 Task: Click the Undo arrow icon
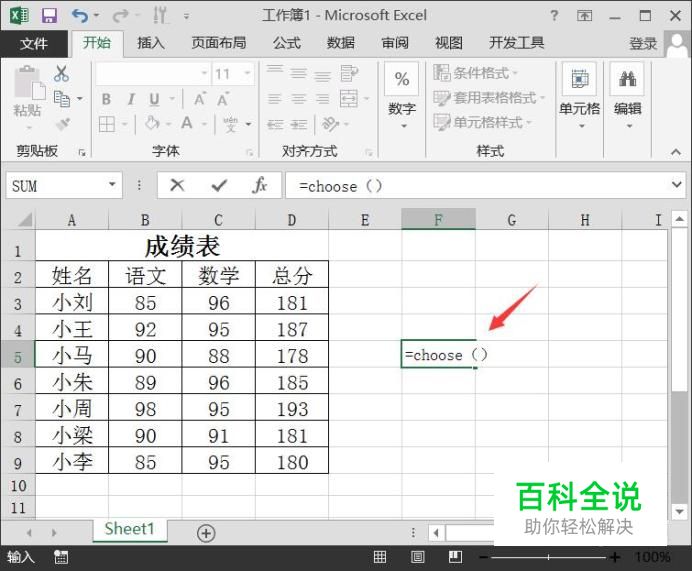80,16
